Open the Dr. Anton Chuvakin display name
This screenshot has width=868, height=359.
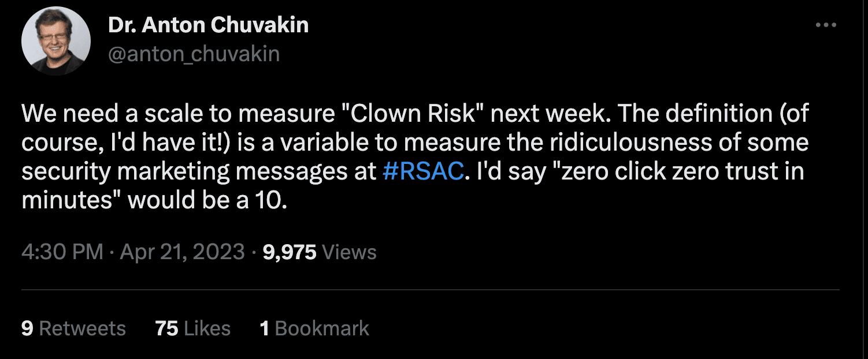208,25
